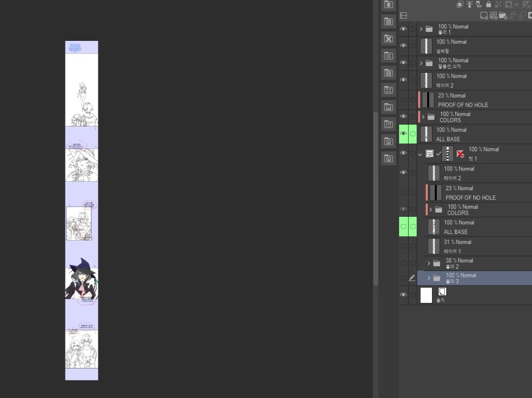Show the 레이어 1 layer at 31%

(403, 246)
